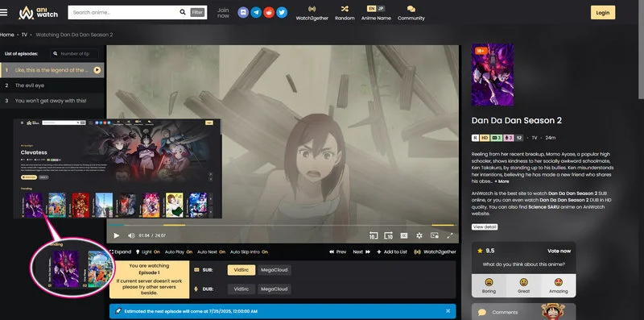The image size is (644, 320).
Task: Toggle Auto Play setting
Action: [179, 251]
